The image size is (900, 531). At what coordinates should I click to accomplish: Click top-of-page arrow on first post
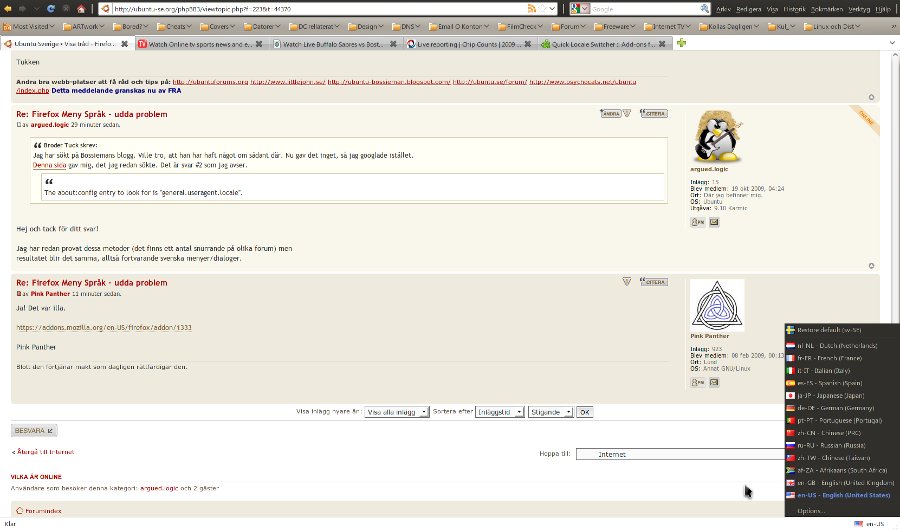click(x=871, y=97)
